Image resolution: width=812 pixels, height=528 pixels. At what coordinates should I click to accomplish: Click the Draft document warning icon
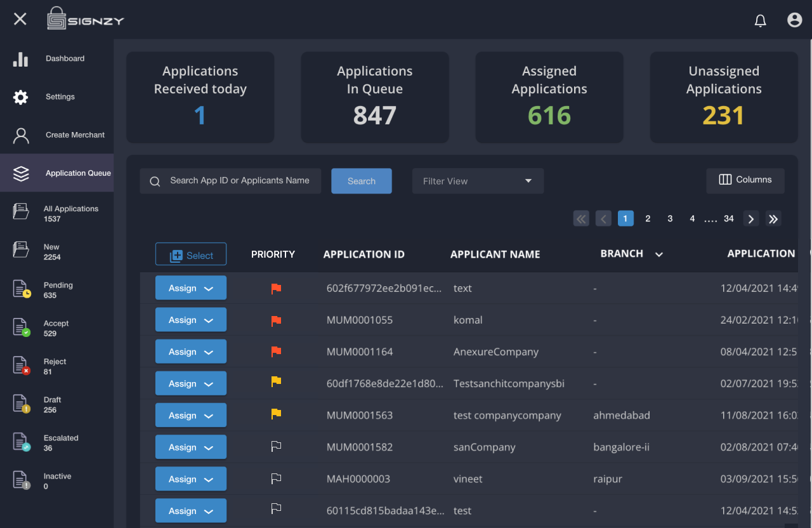(x=22, y=404)
